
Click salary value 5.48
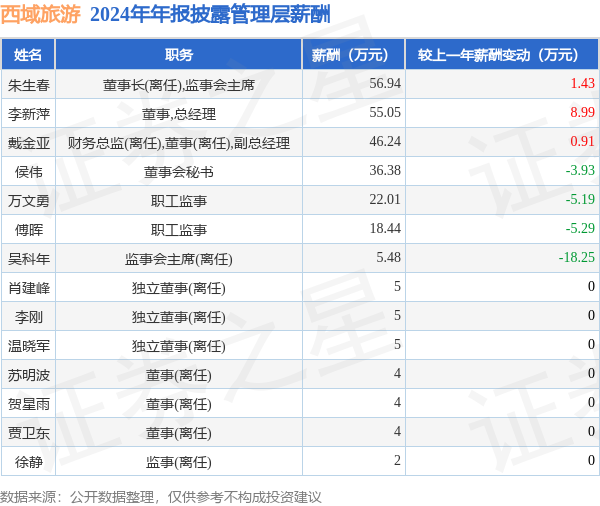click(x=388, y=258)
